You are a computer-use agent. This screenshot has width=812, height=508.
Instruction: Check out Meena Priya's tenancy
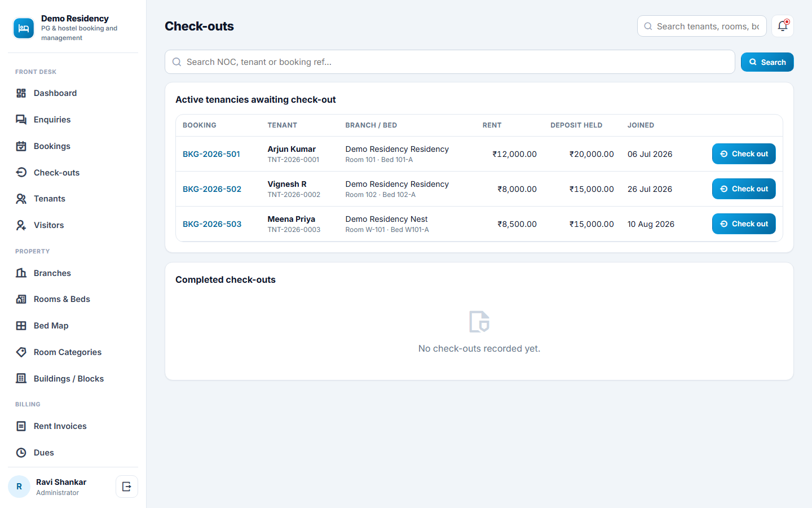744,224
